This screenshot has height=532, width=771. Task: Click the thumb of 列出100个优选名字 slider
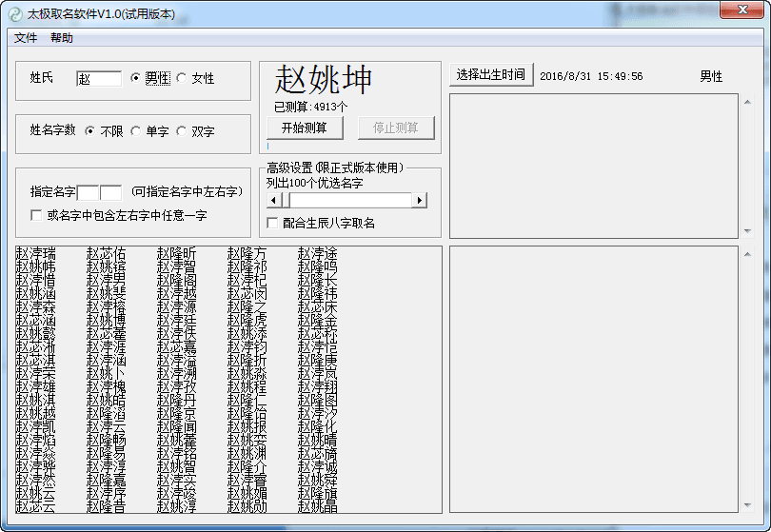coord(286,200)
